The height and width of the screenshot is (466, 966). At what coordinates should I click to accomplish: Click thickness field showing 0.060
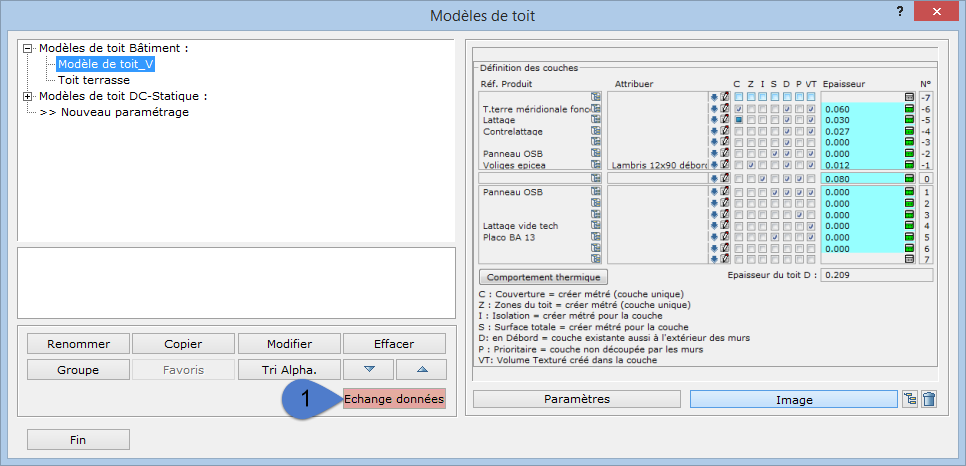click(858, 109)
